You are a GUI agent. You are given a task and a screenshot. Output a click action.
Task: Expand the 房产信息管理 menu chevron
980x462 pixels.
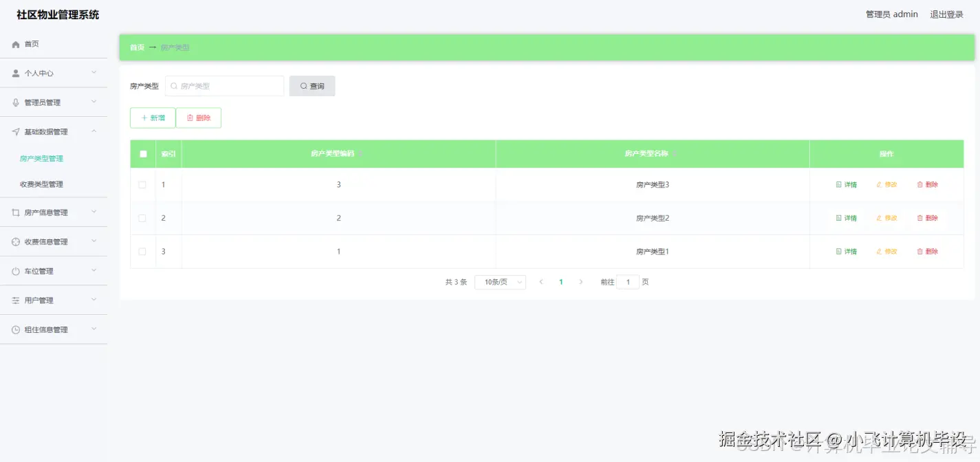94,212
